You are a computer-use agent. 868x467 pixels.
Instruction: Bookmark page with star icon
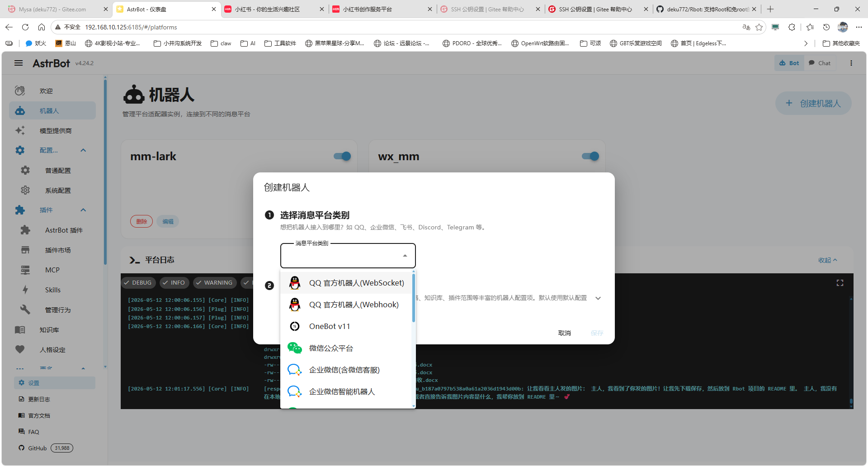pyautogui.click(x=759, y=27)
